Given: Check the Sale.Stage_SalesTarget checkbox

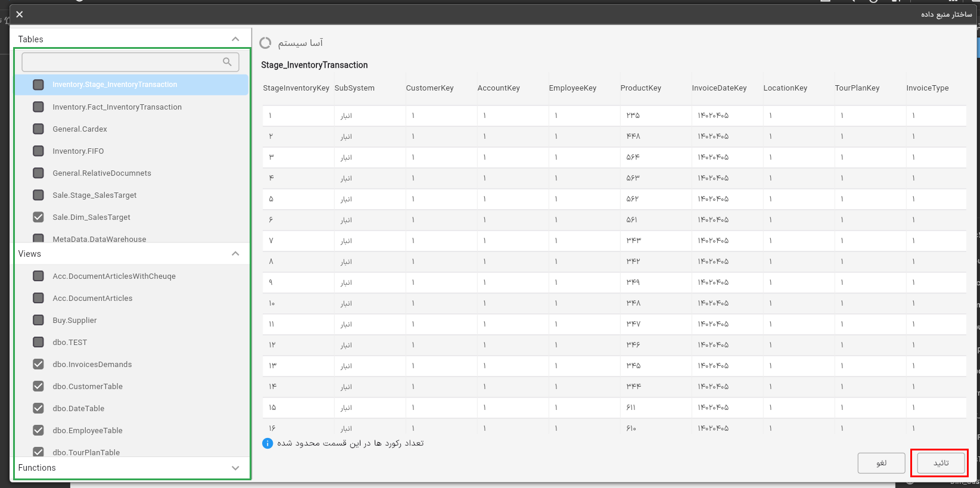Looking at the screenshot, I should [x=38, y=195].
